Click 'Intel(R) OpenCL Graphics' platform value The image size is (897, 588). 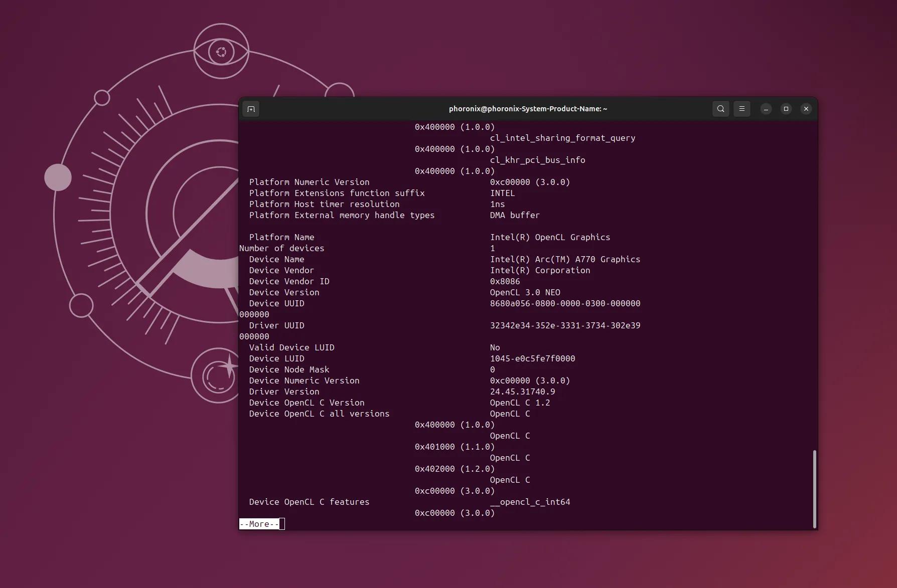(550, 237)
